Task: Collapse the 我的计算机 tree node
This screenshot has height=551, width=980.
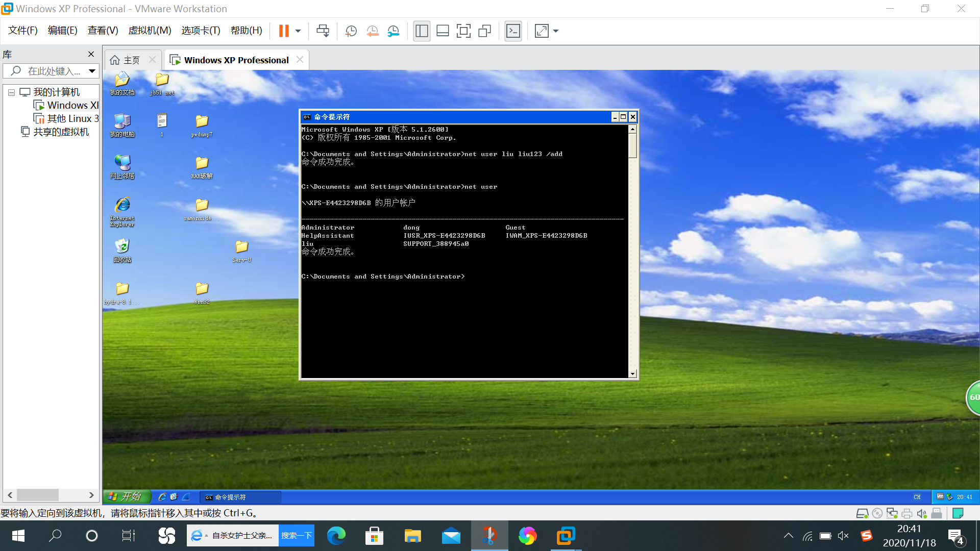Action: (x=11, y=92)
